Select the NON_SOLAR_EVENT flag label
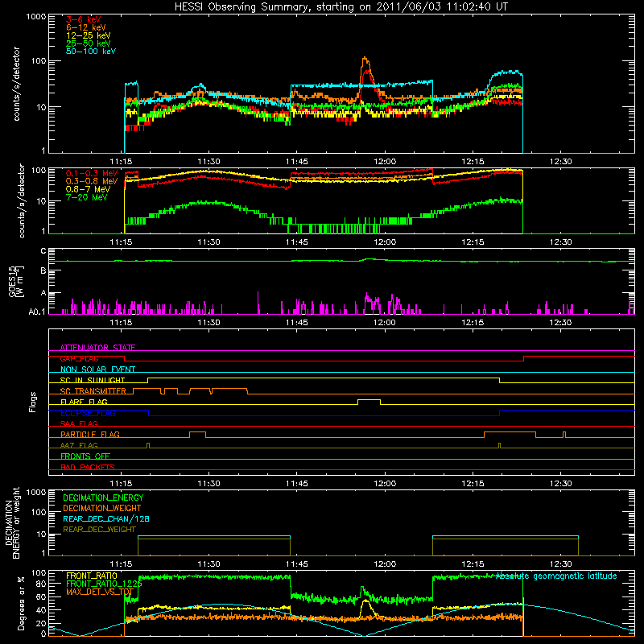The width and height of the screenshot is (644, 644). (97, 369)
